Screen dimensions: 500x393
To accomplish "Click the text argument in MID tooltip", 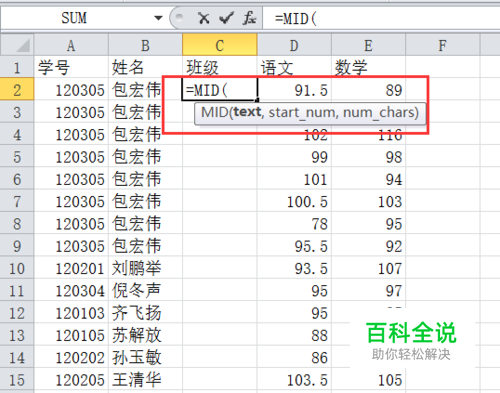I will (x=247, y=112).
